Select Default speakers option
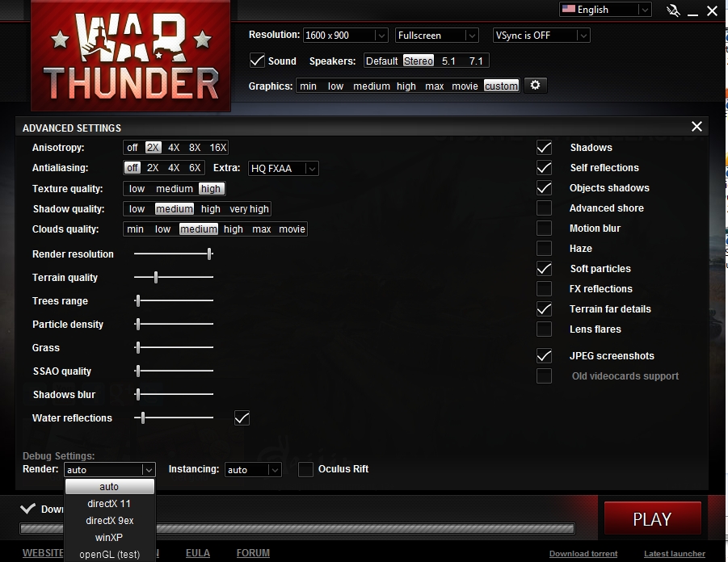 pyautogui.click(x=381, y=61)
